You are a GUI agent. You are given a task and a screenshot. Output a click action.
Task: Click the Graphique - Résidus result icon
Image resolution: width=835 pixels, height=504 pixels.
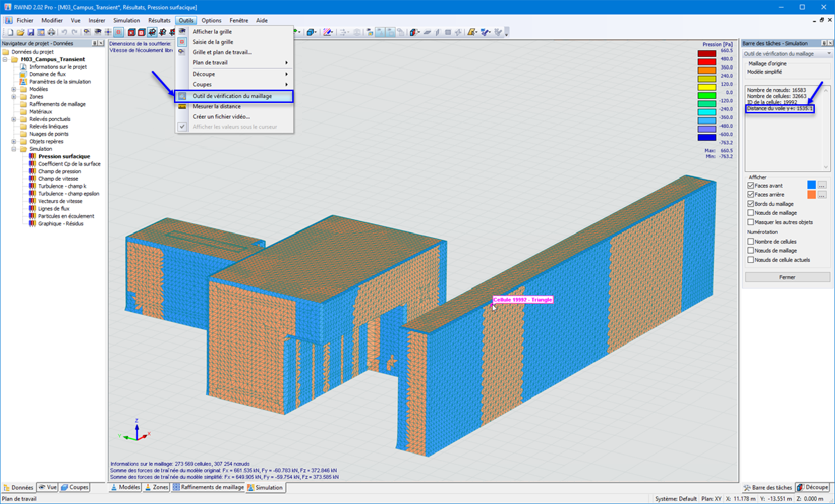pos(32,224)
